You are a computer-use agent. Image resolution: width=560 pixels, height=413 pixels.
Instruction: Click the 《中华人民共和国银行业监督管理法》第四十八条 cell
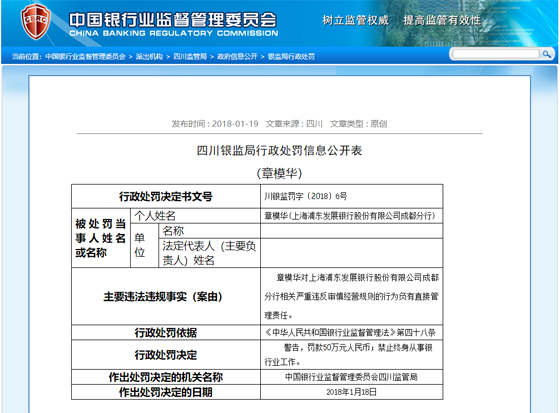click(350, 333)
